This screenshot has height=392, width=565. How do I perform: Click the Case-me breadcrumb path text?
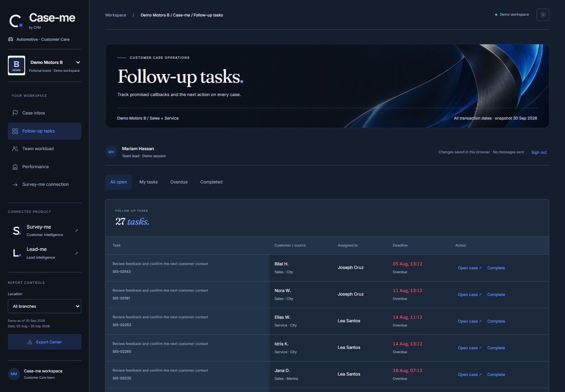182,15
